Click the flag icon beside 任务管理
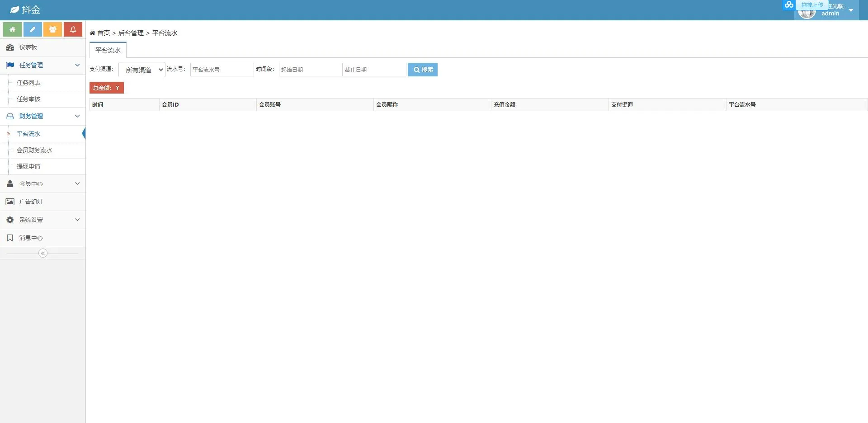 tap(10, 65)
